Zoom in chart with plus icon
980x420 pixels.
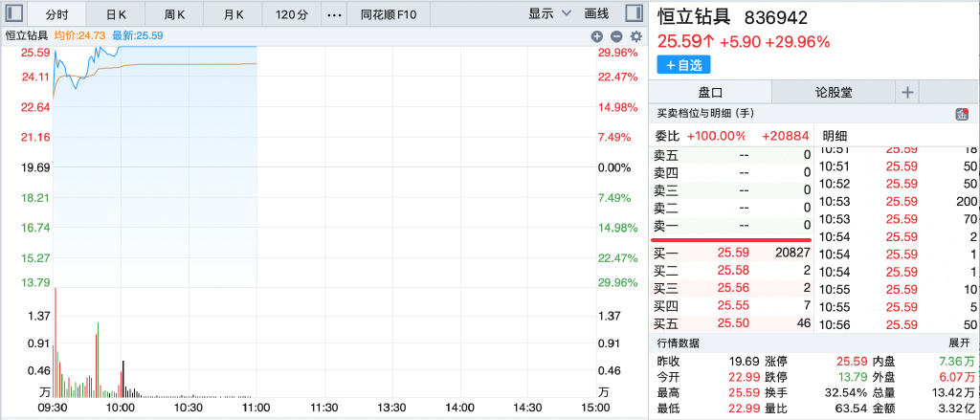[x=597, y=36]
